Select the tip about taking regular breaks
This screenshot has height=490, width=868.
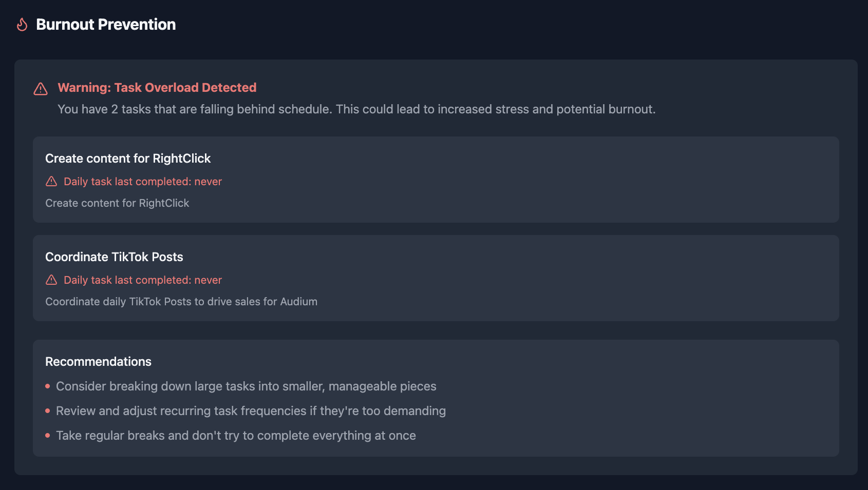click(x=236, y=436)
